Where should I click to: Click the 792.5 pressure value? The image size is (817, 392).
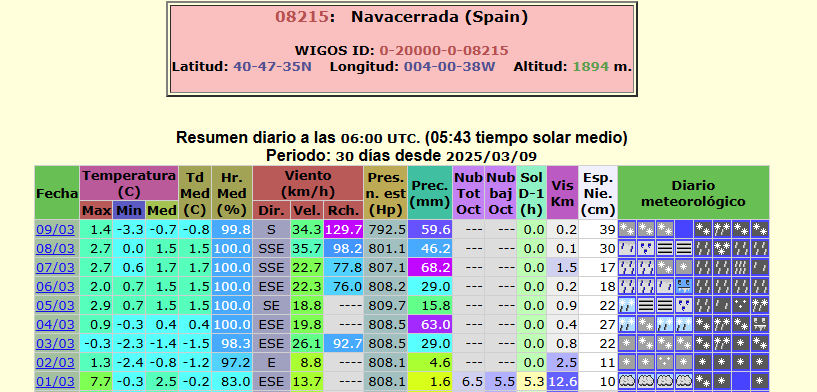[386, 229]
